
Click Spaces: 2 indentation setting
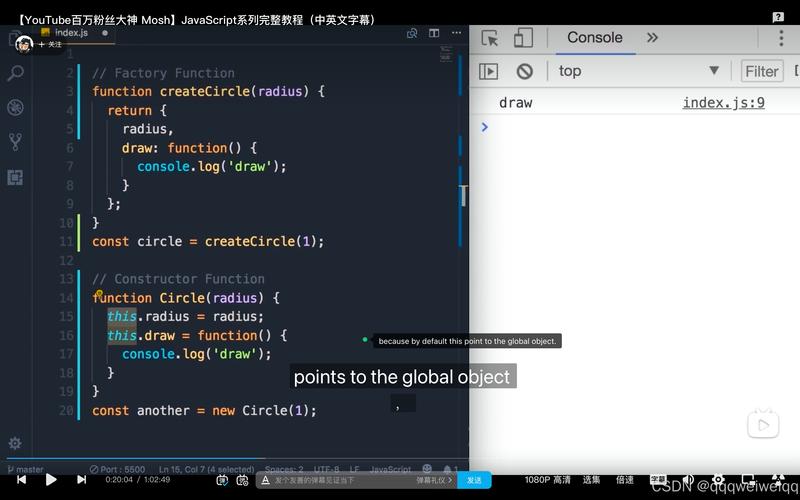(x=284, y=469)
